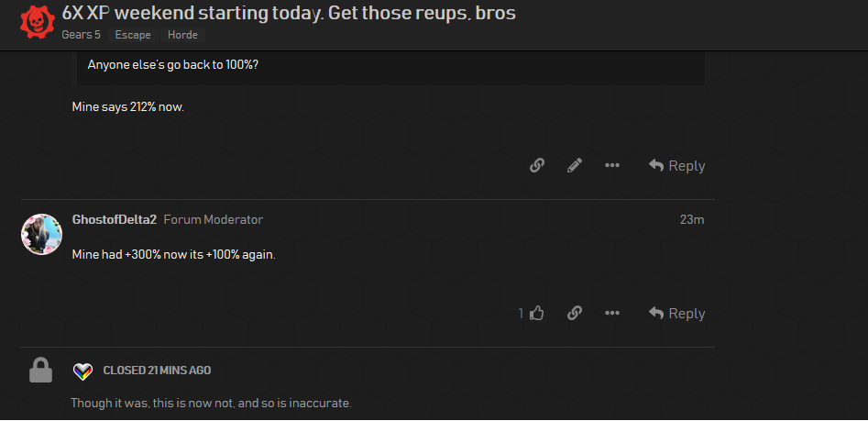Open the 6X XP weekend topic title

pyautogui.click(x=289, y=13)
